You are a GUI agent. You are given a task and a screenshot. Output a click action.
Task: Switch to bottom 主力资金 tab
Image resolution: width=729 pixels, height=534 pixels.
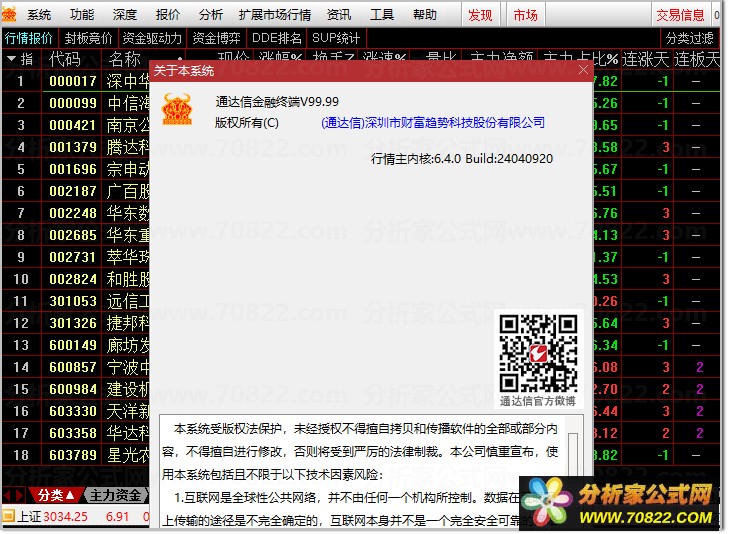coord(116,495)
